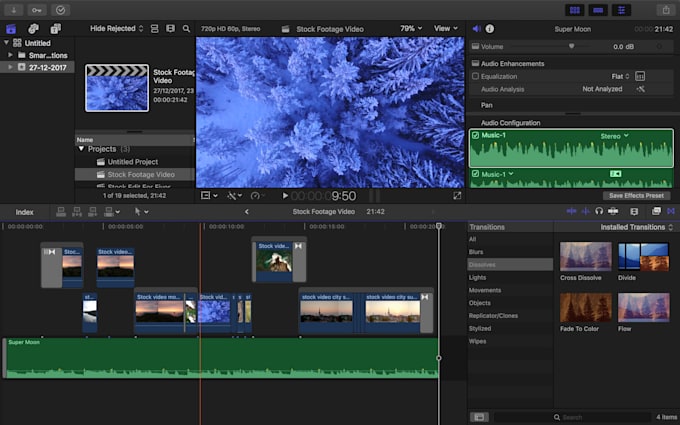680x425 pixels.
Task: Toggle audio skimming icon
Action: pos(585,211)
